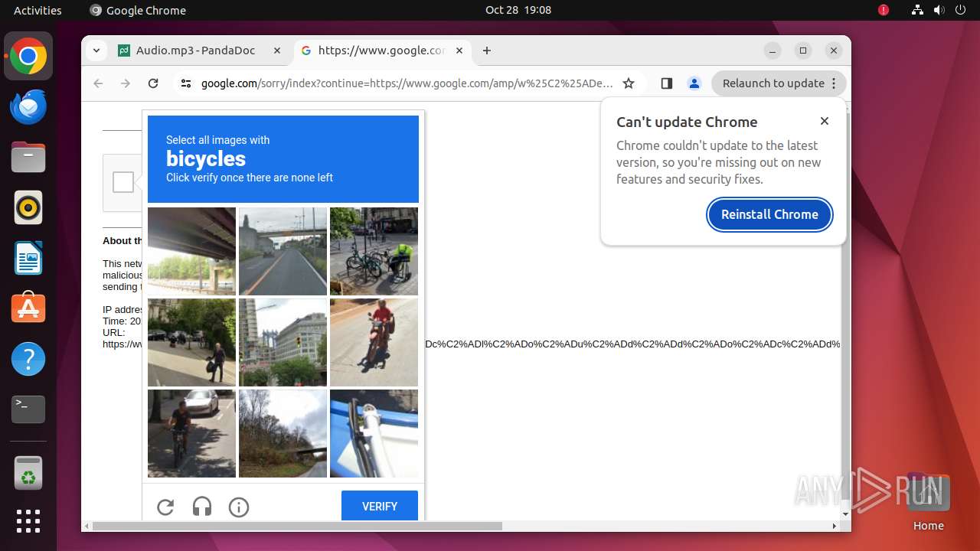Open the power tray icon
This screenshot has height=551, width=980.
pyautogui.click(x=960, y=10)
